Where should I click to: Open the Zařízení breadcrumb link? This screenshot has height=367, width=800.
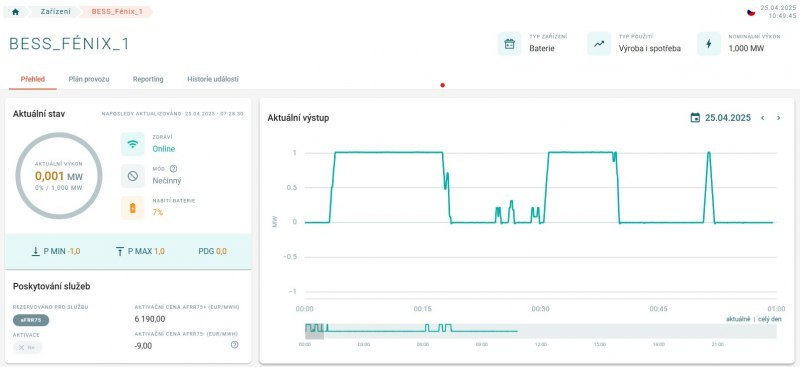coord(56,12)
